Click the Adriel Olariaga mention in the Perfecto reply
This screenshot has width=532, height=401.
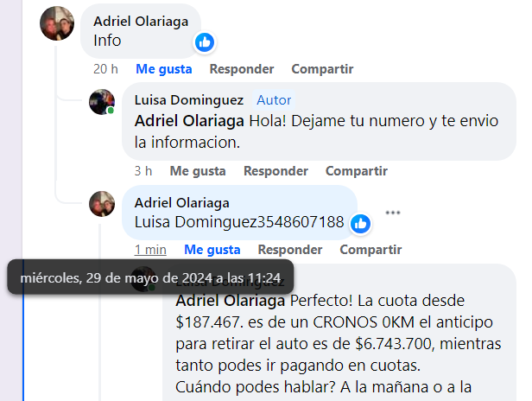(231, 301)
